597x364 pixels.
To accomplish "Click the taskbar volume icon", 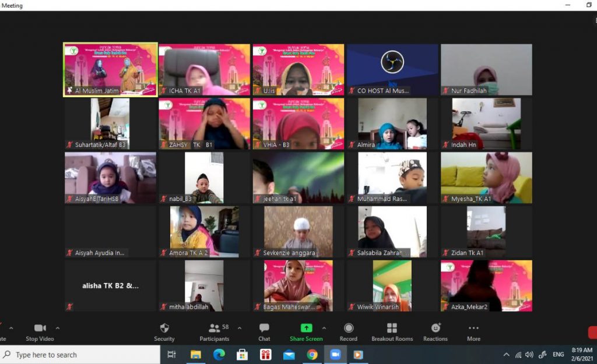I will coord(529,355).
